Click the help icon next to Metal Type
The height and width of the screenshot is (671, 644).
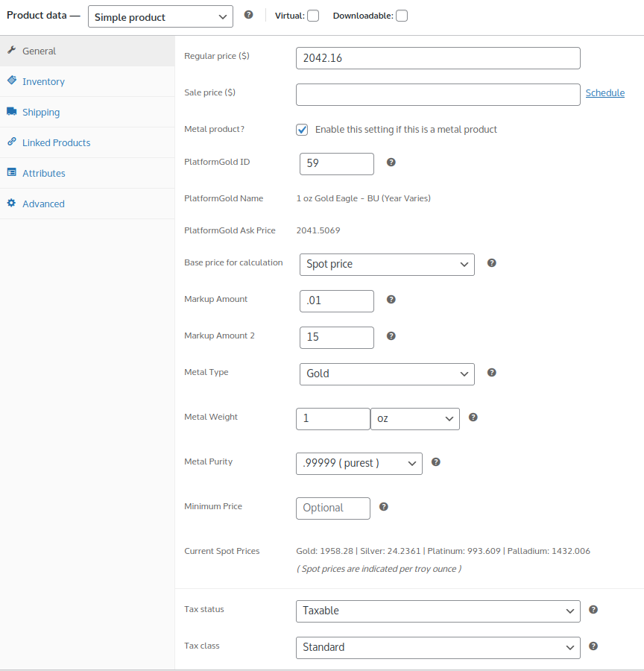pos(492,373)
